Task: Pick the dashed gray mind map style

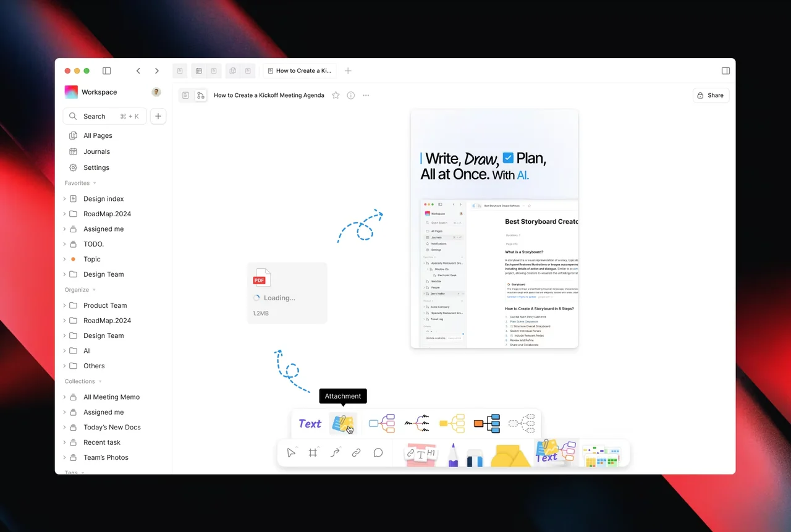Action: [x=522, y=424]
